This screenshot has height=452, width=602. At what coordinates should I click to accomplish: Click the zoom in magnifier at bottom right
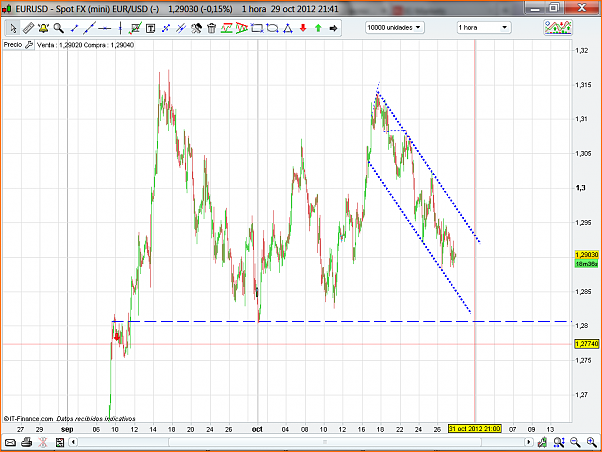point(592,442)
